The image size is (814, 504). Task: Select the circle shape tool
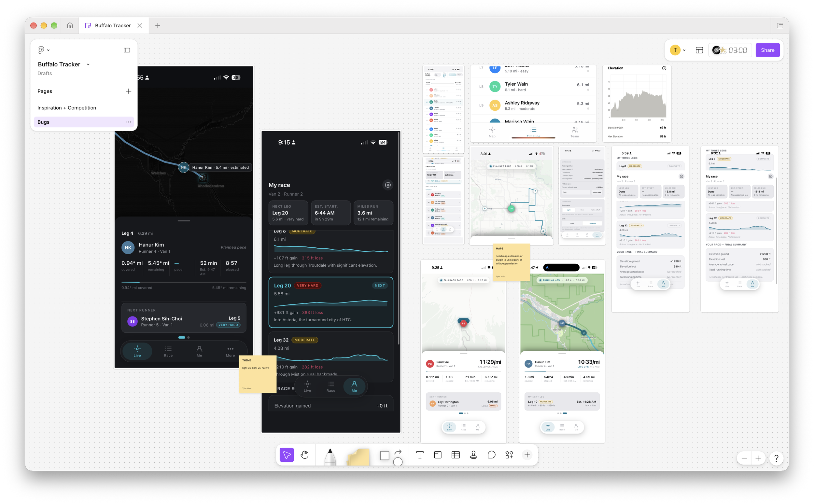(398, 462)
